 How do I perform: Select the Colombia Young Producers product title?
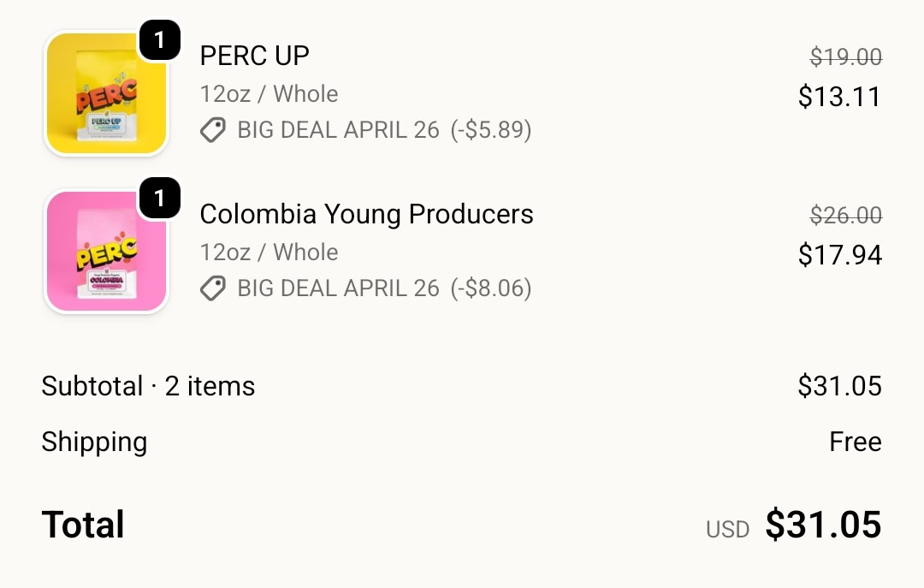point(366,214)
